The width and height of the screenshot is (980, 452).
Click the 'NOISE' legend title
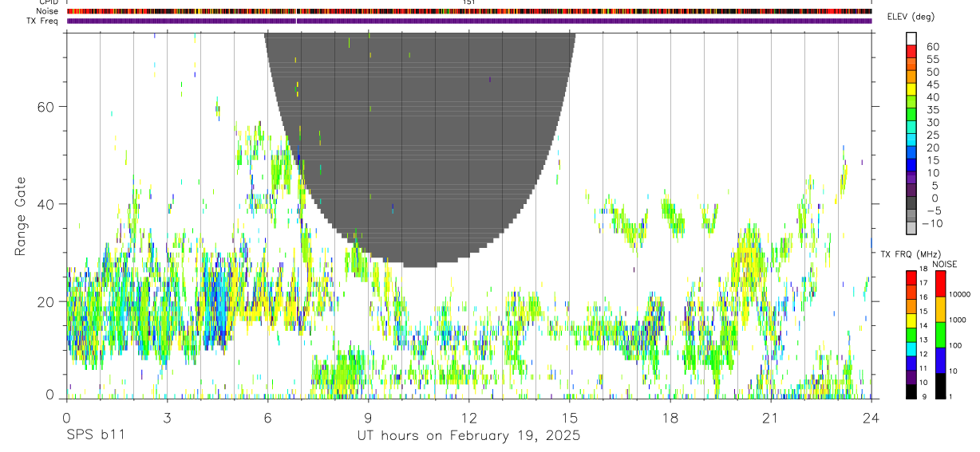click(x=944, y=264)
